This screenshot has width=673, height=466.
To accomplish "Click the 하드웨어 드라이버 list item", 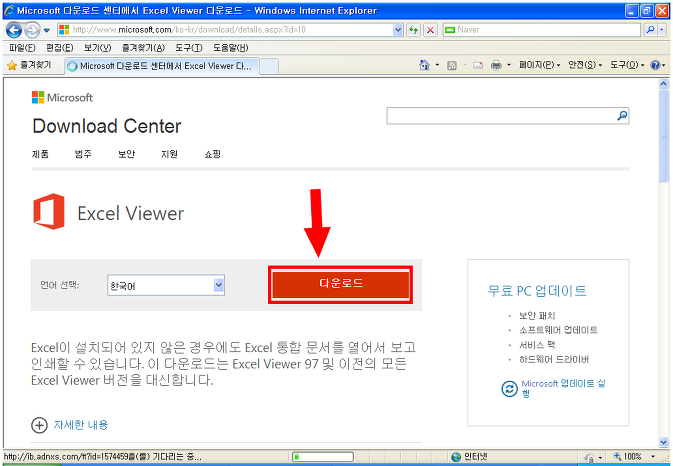I will tap(554, 359).
